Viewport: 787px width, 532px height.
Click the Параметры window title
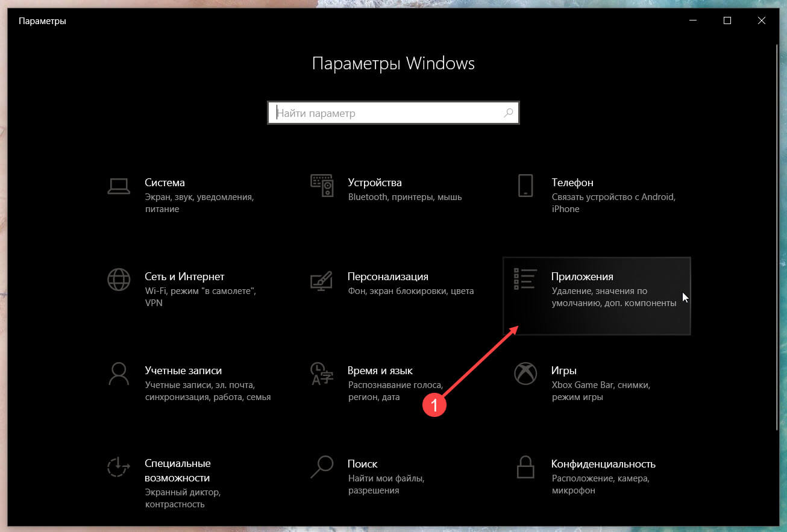42,21
